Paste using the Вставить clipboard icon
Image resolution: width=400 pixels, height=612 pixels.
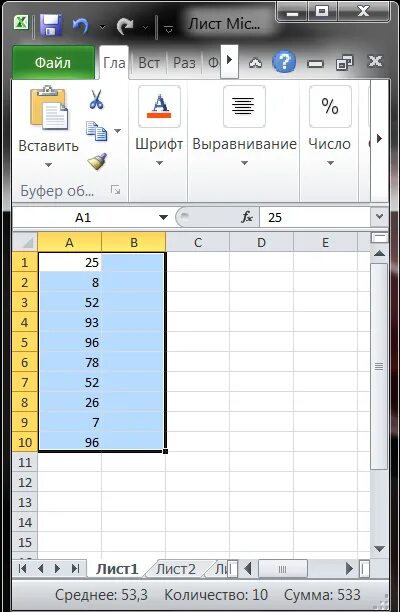(x=49, y=107)
